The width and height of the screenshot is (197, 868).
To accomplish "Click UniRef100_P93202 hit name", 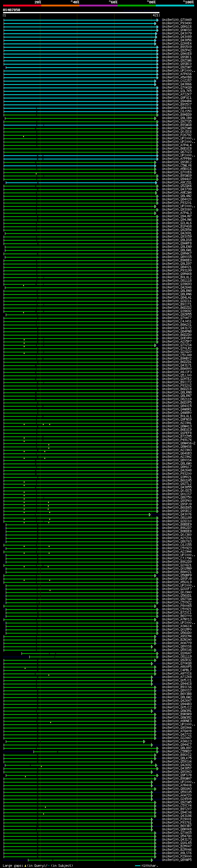I will pyautogui.click(x=177, y=386).
